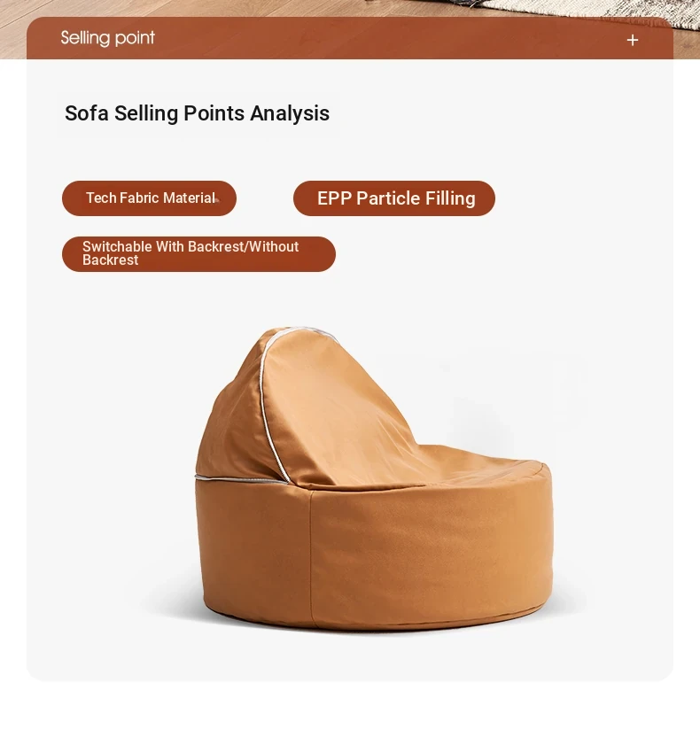Image resolution: width=700 pixels, height=729 pixels.
Task: Click the horizontal zipper line at sofa's left side
Action: click(x=241, y=480)
